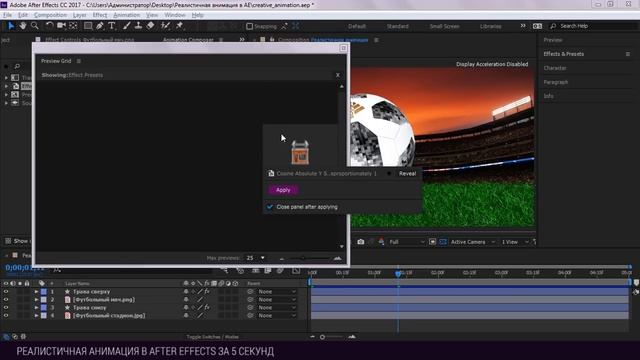
Task: Select the Rectangle shape tool
Action: click(x=88, y=26)
